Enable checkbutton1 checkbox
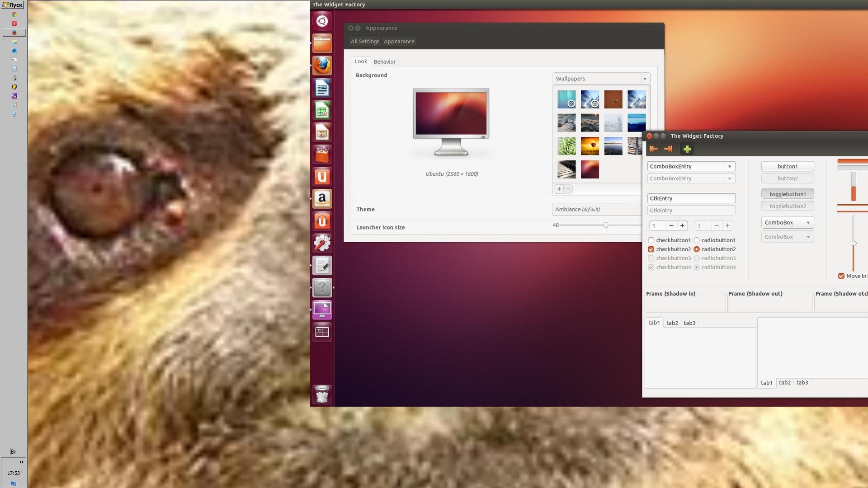The width and height of the screenshot is (868, 488). (651, 240)
